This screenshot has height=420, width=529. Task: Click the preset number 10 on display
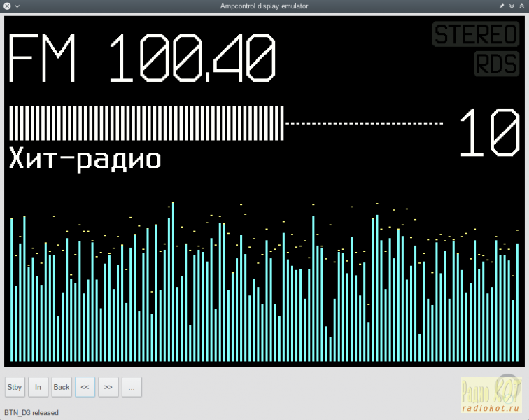(489, 132)
